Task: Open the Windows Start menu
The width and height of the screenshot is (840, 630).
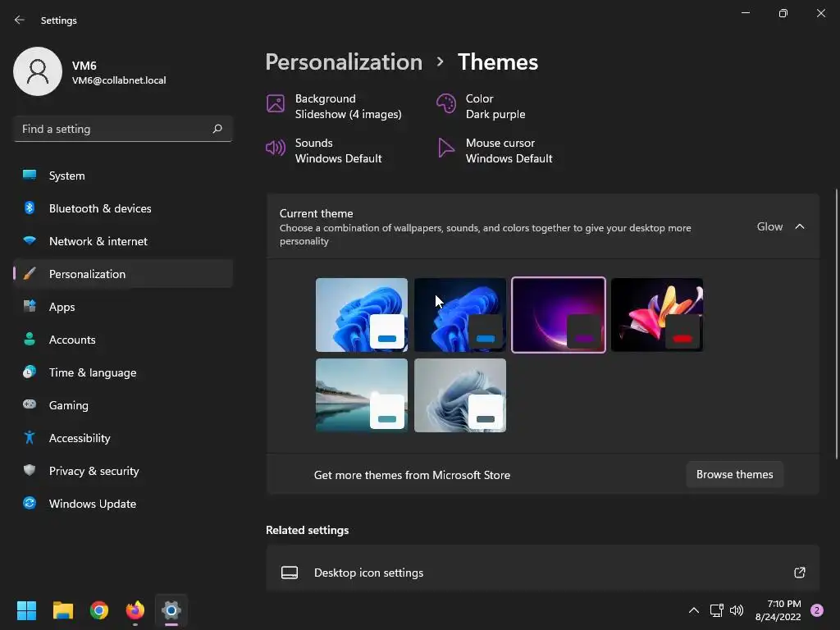Action: tap(26, 610)
